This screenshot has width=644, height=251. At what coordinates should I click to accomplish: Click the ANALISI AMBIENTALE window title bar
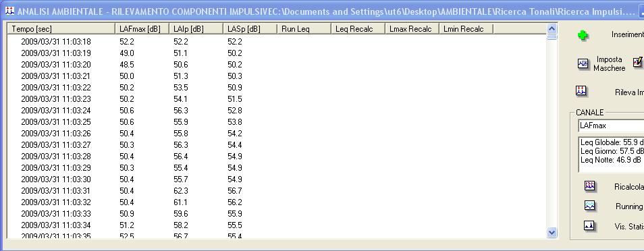point(322,11)
